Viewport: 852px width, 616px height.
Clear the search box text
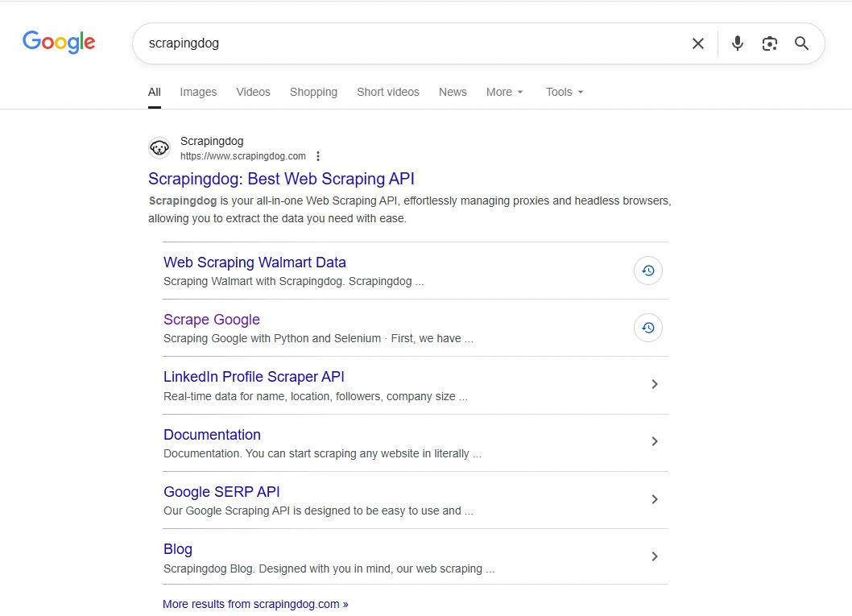point(697,43)
